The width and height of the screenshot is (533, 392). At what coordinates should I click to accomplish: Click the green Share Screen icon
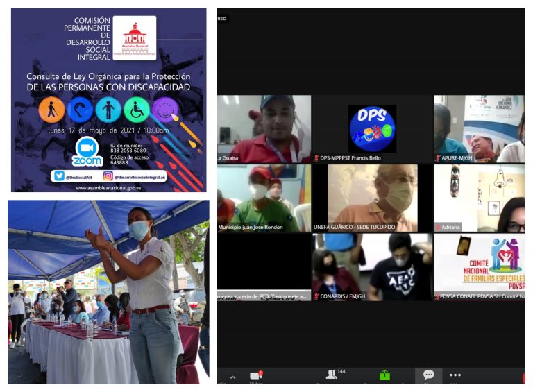[384, 375]
